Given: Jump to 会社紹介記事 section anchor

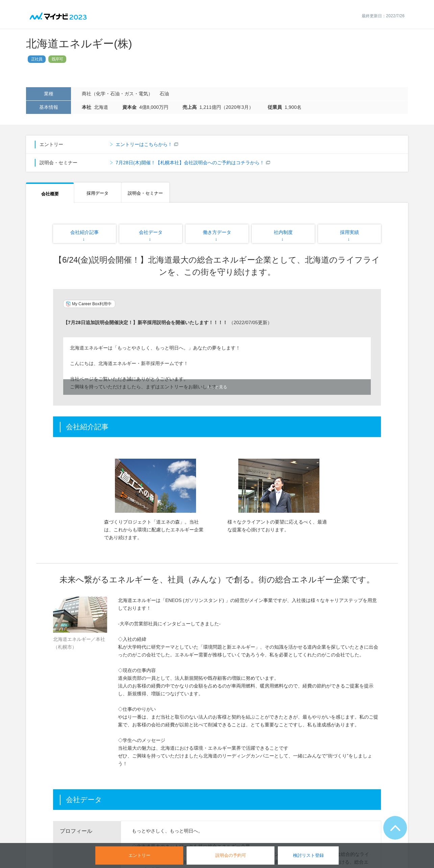Looking at the screenshot, I should [x=85, y=234].
